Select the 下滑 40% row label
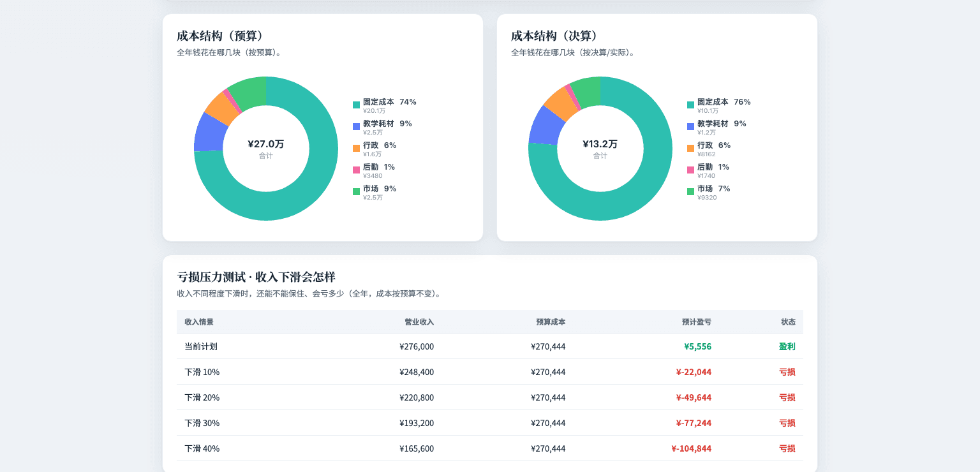 202,448
